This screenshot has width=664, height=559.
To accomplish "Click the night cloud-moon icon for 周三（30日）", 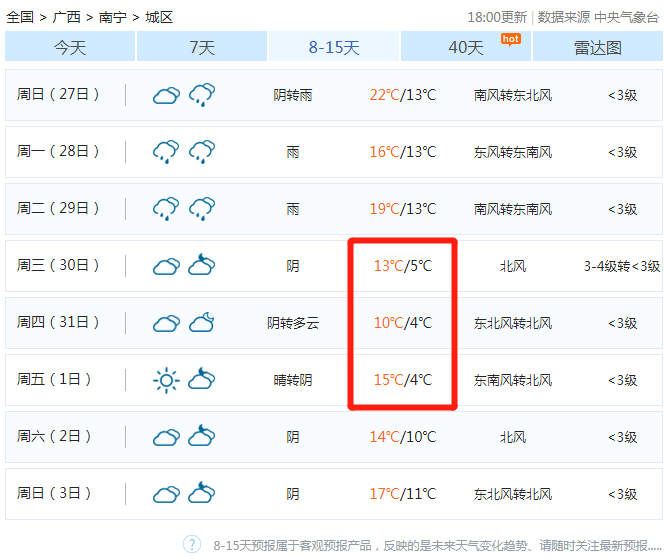I will click(x=202, y=264).
